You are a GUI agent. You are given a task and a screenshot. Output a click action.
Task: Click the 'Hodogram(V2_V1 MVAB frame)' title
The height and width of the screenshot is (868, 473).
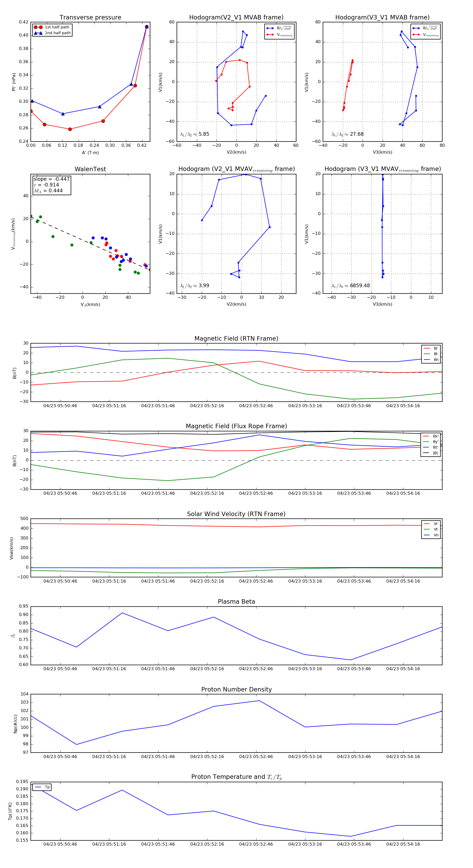236,18
